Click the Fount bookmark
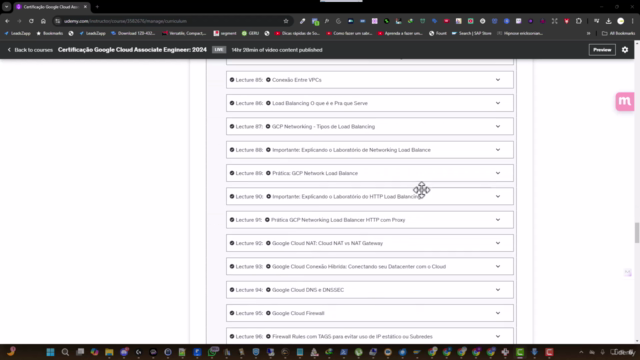This screenshot has height=360, width=640. 438,33
